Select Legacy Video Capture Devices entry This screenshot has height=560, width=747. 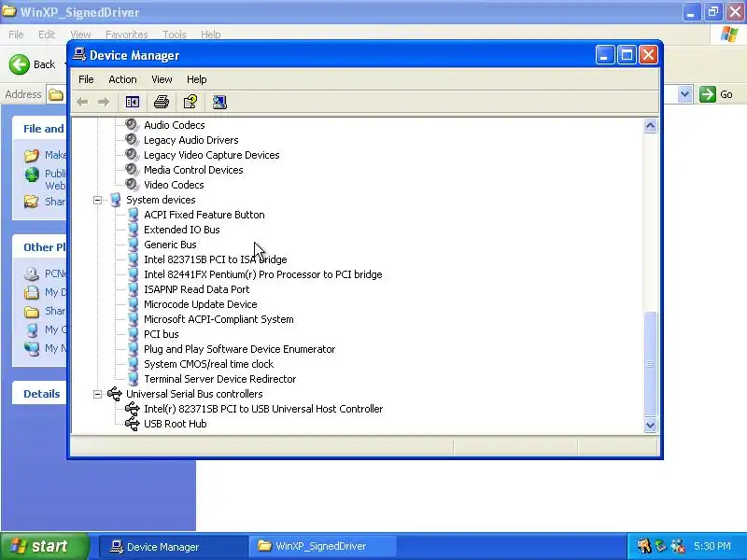click(212, 155)
